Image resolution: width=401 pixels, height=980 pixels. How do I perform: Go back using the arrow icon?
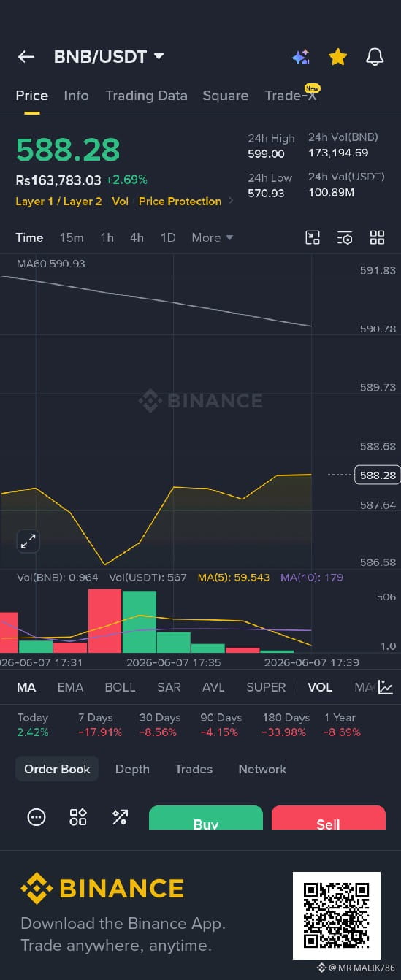click(x=26, y=57)
